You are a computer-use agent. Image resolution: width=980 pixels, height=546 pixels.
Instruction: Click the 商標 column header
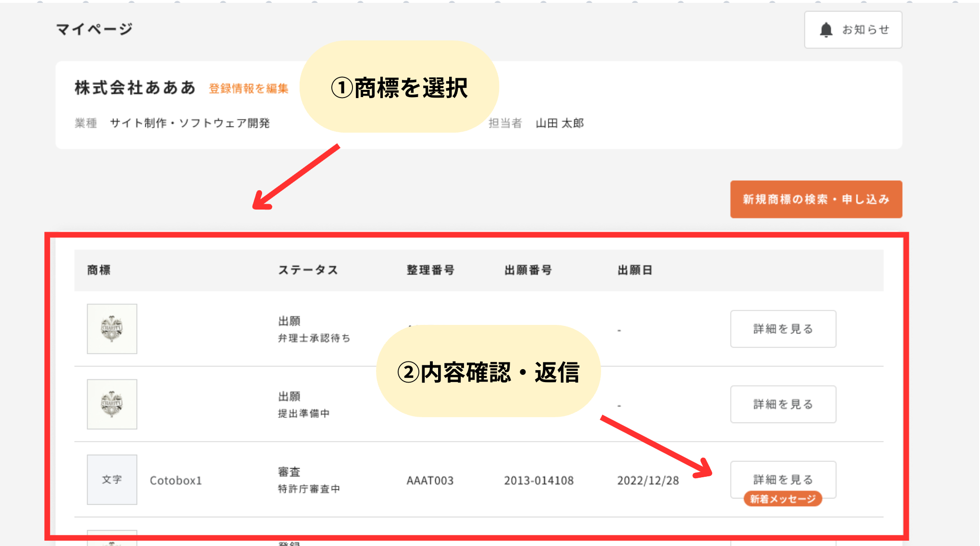point(99,270)
